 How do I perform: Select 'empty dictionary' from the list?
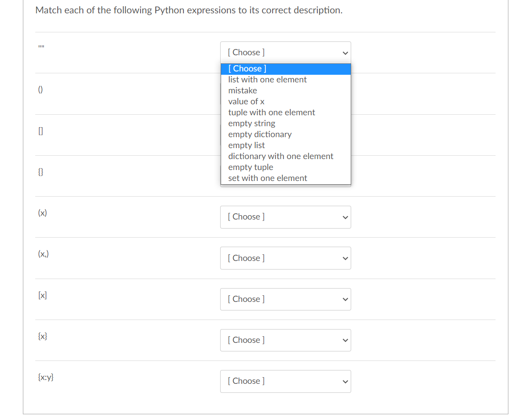click(x=260, y=134)
